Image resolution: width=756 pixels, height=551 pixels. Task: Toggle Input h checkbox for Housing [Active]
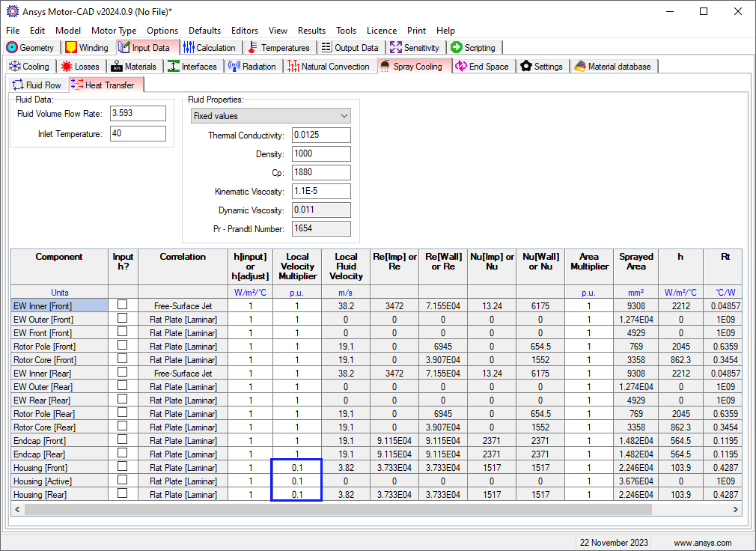tap(122, 481)
